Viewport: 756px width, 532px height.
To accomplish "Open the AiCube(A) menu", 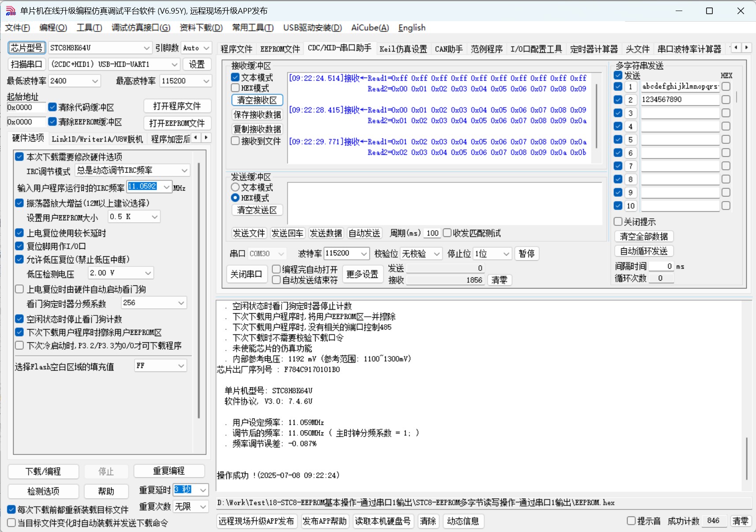I will [370, 27].
